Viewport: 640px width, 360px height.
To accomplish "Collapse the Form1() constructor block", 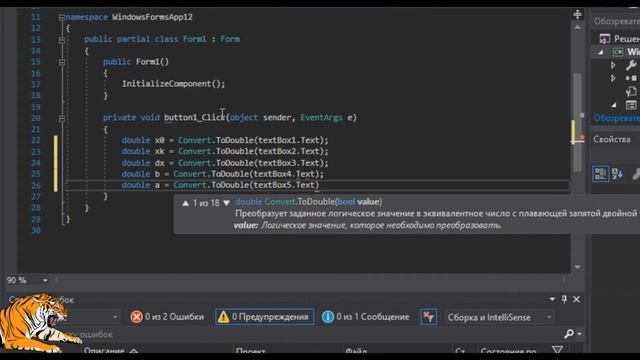I will [62, 62].
